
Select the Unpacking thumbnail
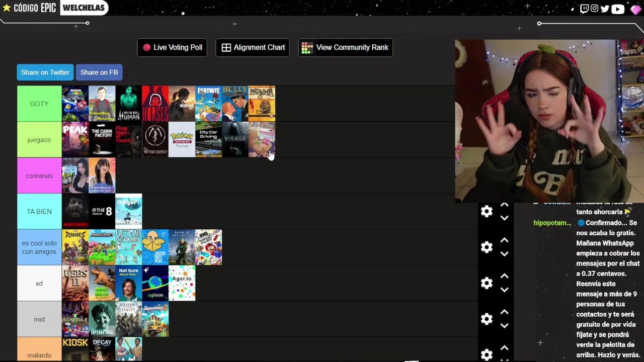point(262,140)
